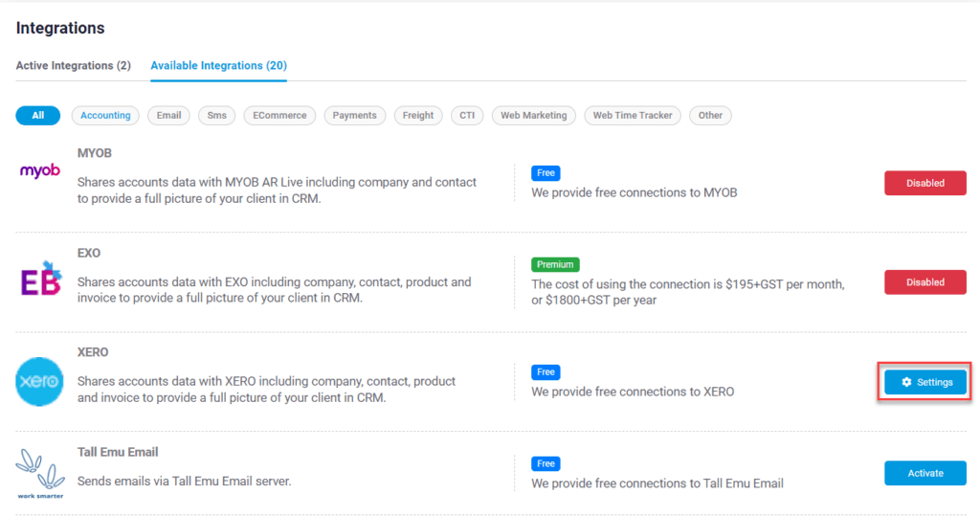Activate the Tall Emu Email integration
The image size is (980, 516).
(x=925, y=474)
